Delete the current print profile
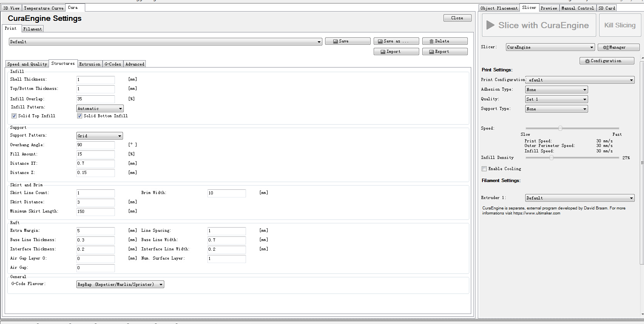 [445, 41]
